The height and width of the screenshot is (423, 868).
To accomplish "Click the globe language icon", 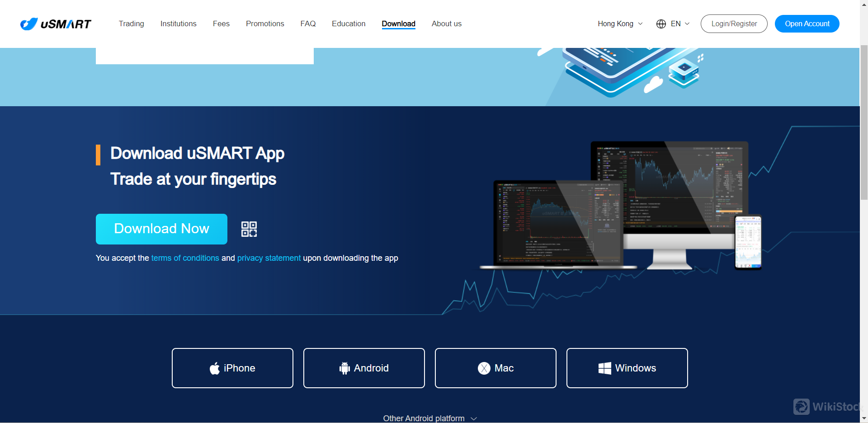I will pos(661,24).
